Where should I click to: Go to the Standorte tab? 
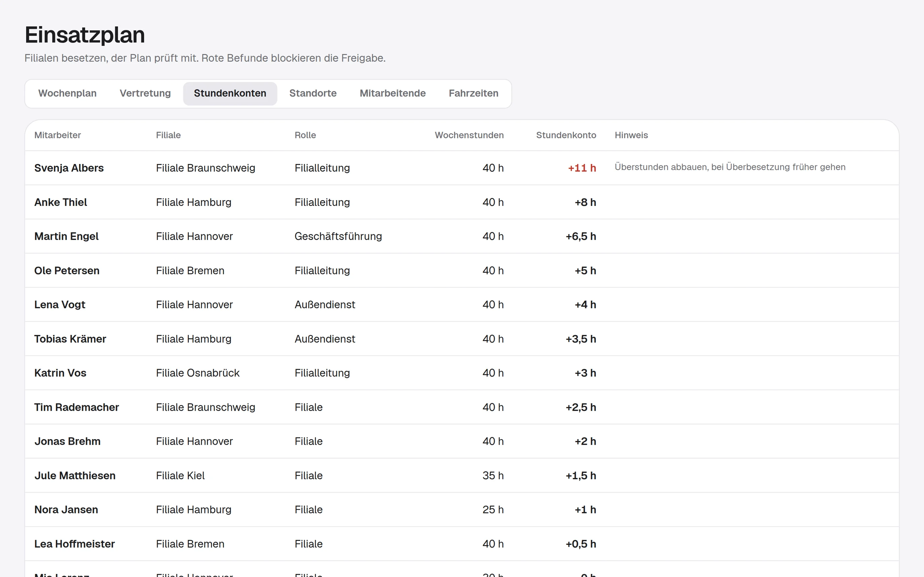pyautogui.click(x=313, y=93)
